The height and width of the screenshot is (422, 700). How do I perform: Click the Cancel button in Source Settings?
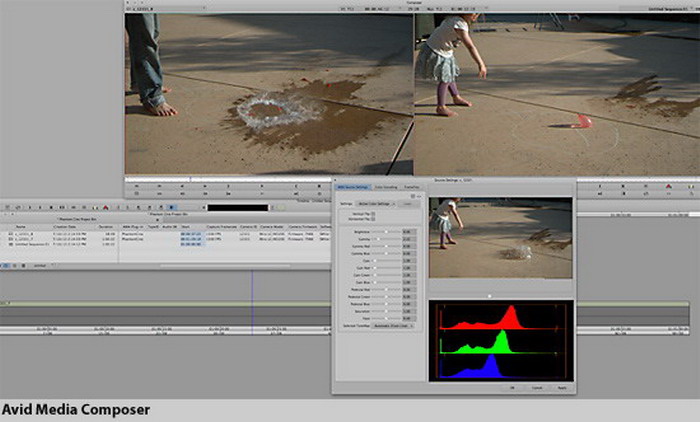[x=537, y=387]
